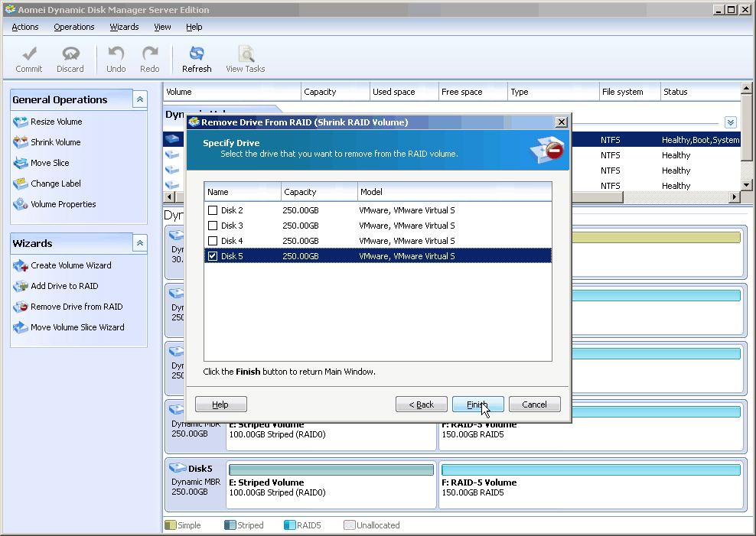Click the RAID5 legend color swatch
This screenshot has height=536, width=756.
click(x=289, y=525)
